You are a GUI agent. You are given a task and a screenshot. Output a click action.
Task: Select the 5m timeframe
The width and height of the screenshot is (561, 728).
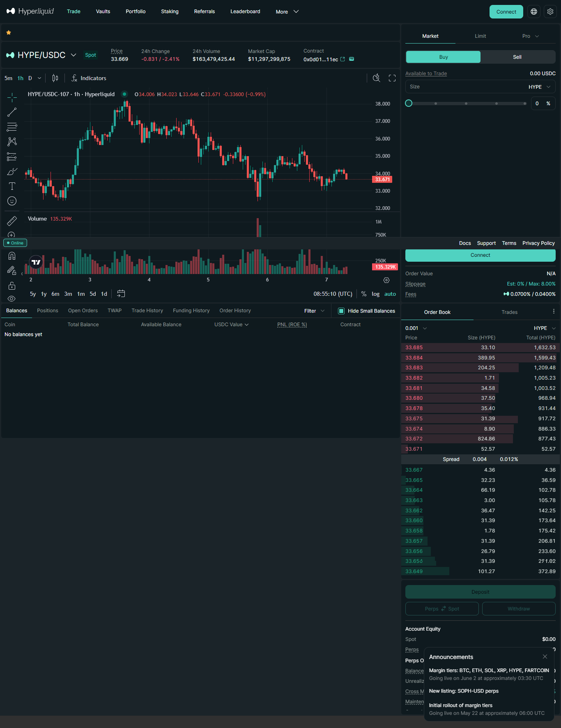click(x=9, y=78)
